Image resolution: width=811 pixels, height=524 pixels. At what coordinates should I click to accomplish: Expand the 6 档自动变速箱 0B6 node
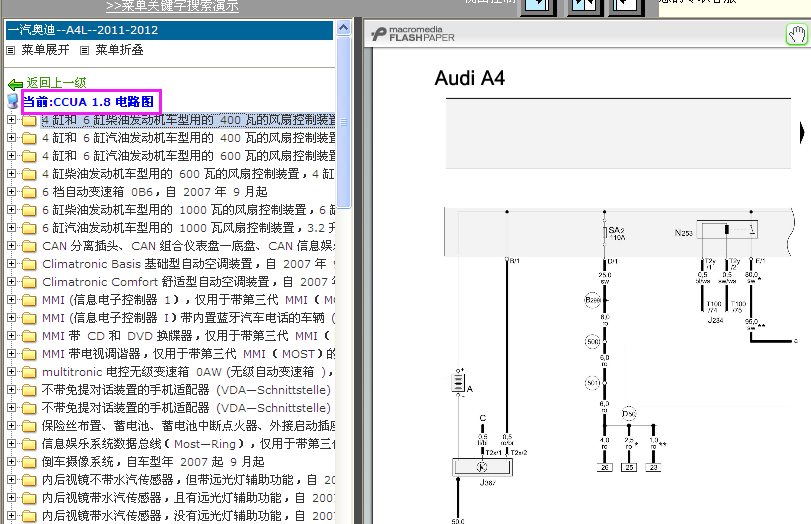pos(11,191)
